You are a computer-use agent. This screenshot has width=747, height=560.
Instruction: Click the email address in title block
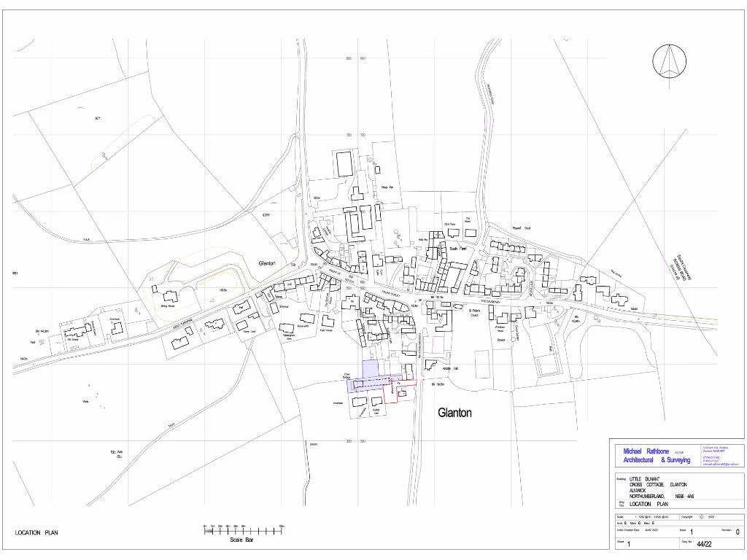(720, 464)
